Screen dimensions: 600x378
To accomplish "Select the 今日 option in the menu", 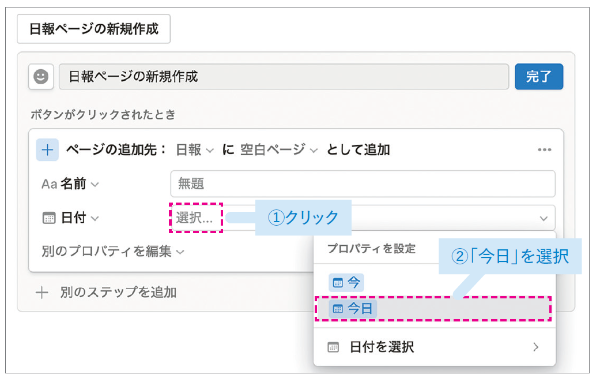I will coord(434,308).
